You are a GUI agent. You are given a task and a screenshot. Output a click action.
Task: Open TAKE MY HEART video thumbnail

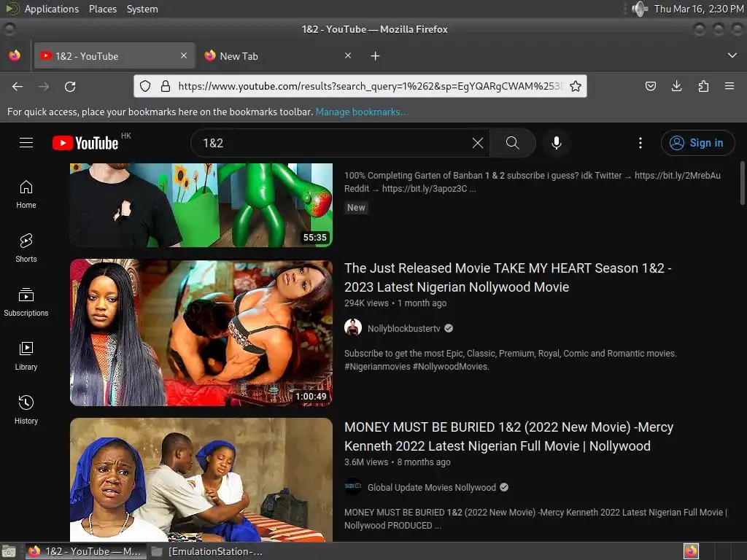[201, 332]
